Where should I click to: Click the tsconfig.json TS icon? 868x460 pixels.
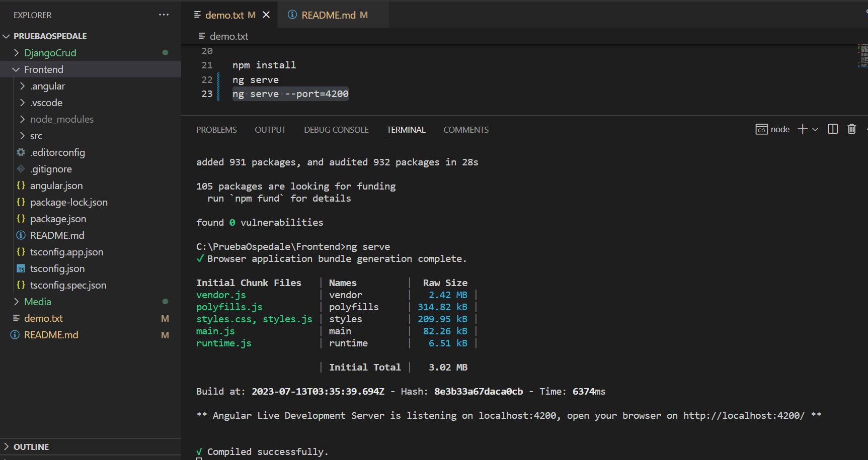point(21,268)
